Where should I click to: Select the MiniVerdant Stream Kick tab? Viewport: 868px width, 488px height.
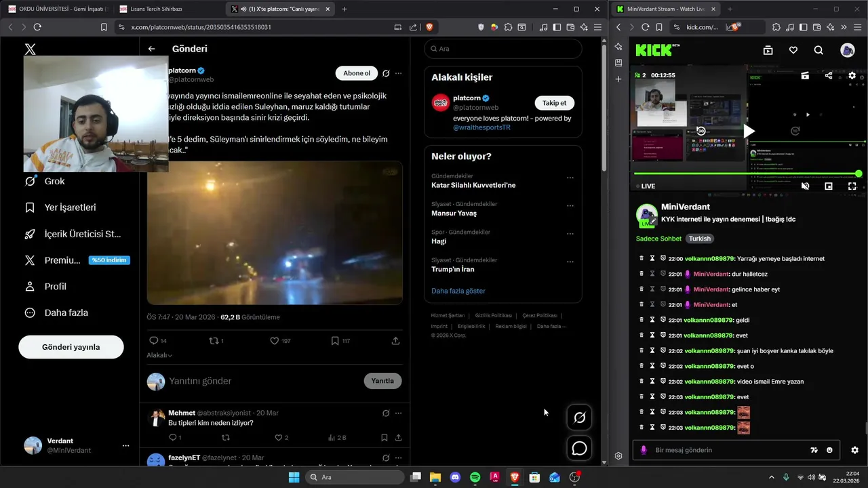665,9
